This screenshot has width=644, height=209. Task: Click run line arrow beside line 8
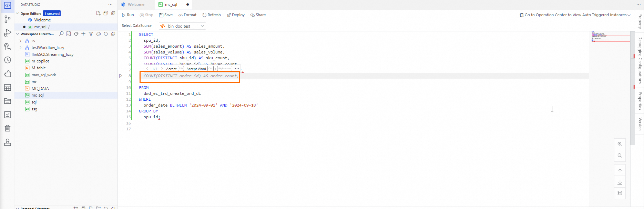[121, 76]
